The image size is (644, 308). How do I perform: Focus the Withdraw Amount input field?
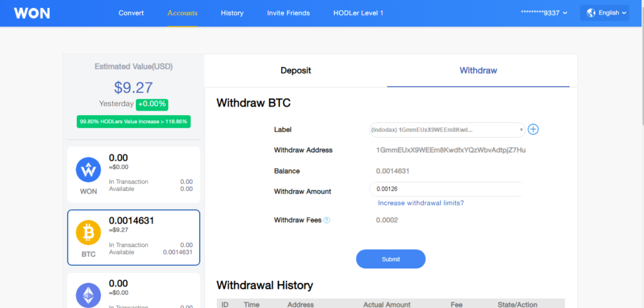coord(447,189)
